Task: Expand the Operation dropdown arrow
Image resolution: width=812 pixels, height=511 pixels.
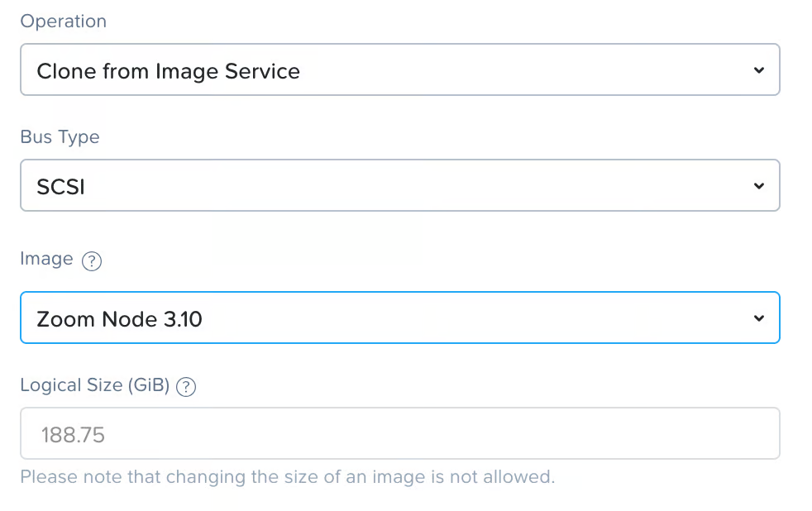Action: click(x=759, y=70)
